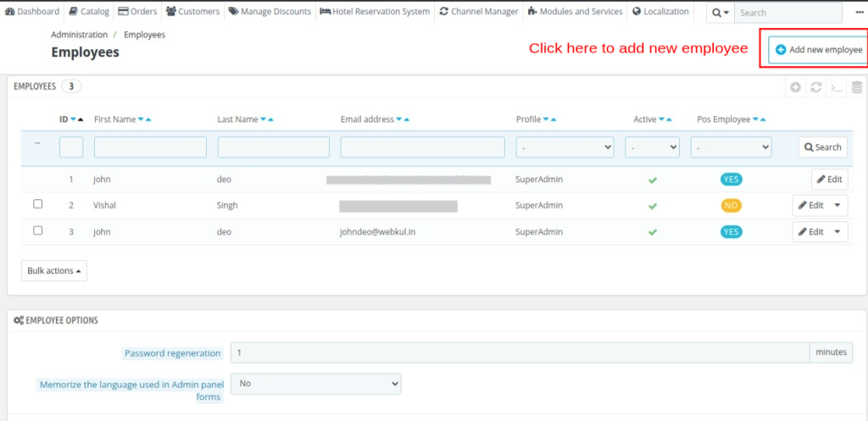The image size is (868, 421).
Task: Select checkbox for employee ID 3
Action: point(37,230)
